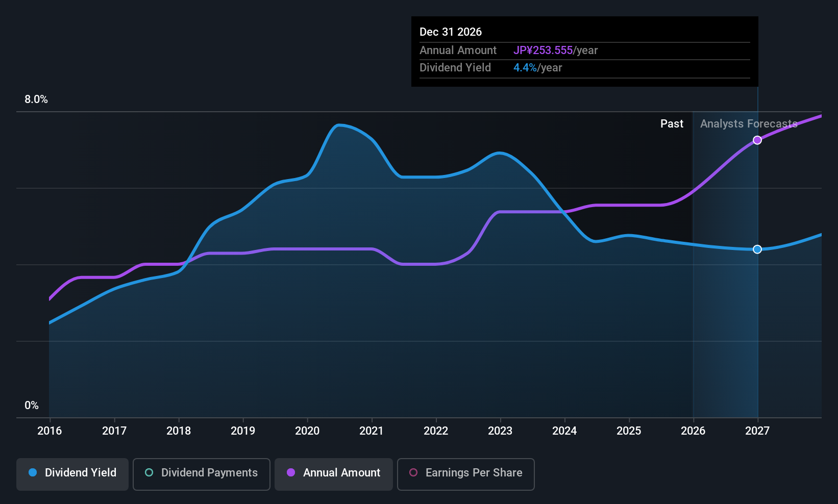838x504 pixels.
Task: Click the Dec 31 2026 tooltip date
Action: [451, 32]
